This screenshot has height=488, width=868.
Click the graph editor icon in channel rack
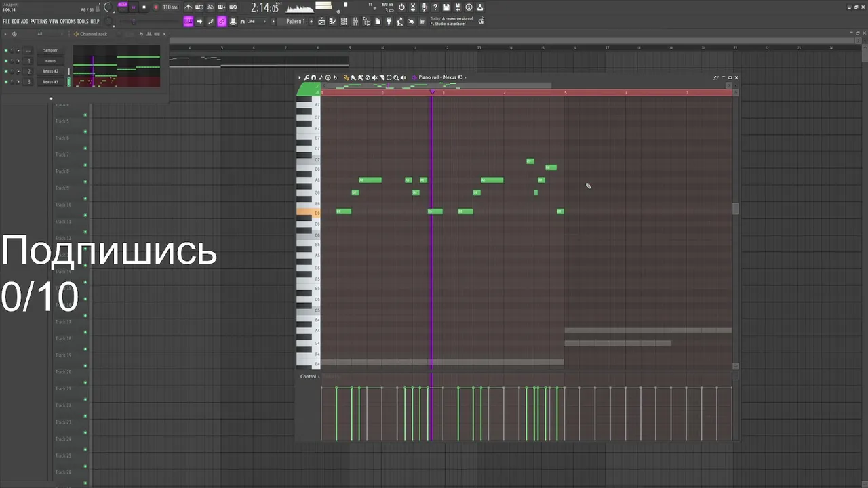(x=149, y=34)
